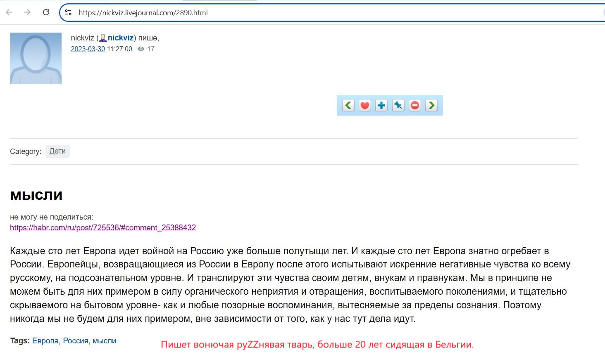
Task: Open the Европа tag
Action: pyautogui.click(x=45, y=341)
